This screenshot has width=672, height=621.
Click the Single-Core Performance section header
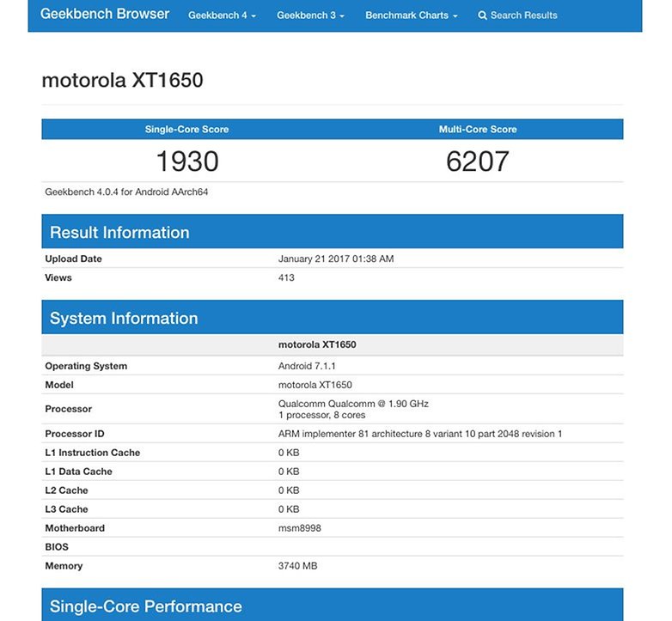(x=333, y=605)
